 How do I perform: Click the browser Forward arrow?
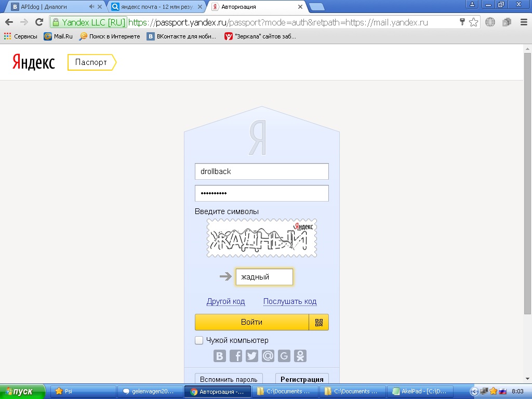tap(24, 22)
